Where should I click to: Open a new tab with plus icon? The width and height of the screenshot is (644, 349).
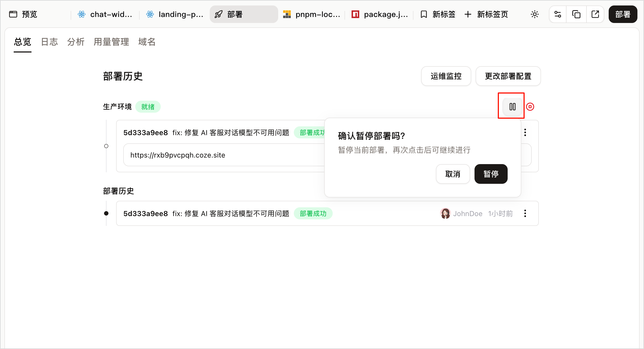pos(486,14)
